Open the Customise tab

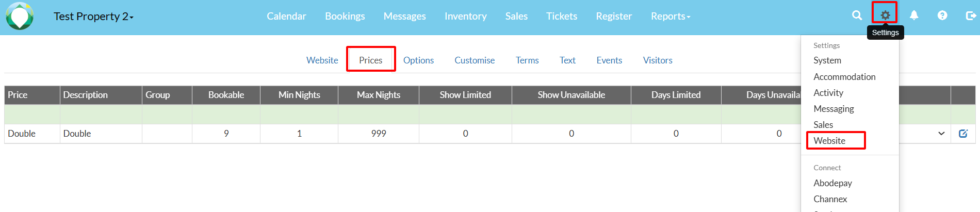[475, 60]
